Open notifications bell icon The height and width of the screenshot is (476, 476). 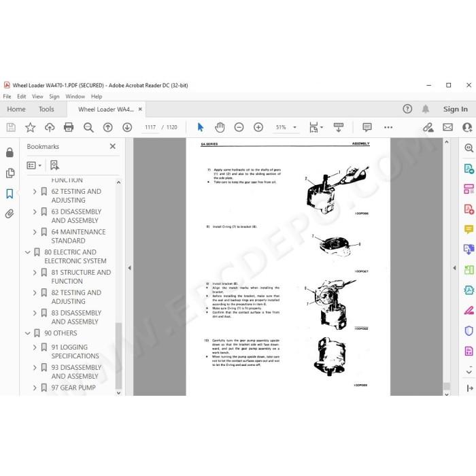426,109
